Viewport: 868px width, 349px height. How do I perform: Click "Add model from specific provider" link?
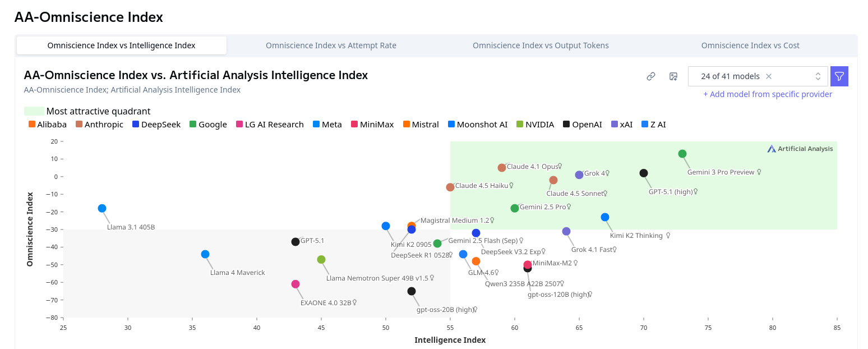768,94
